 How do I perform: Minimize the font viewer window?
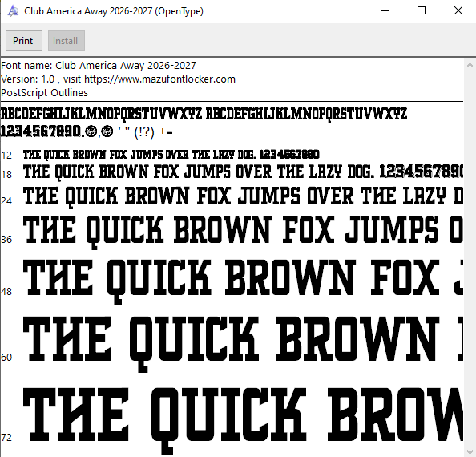385,11
